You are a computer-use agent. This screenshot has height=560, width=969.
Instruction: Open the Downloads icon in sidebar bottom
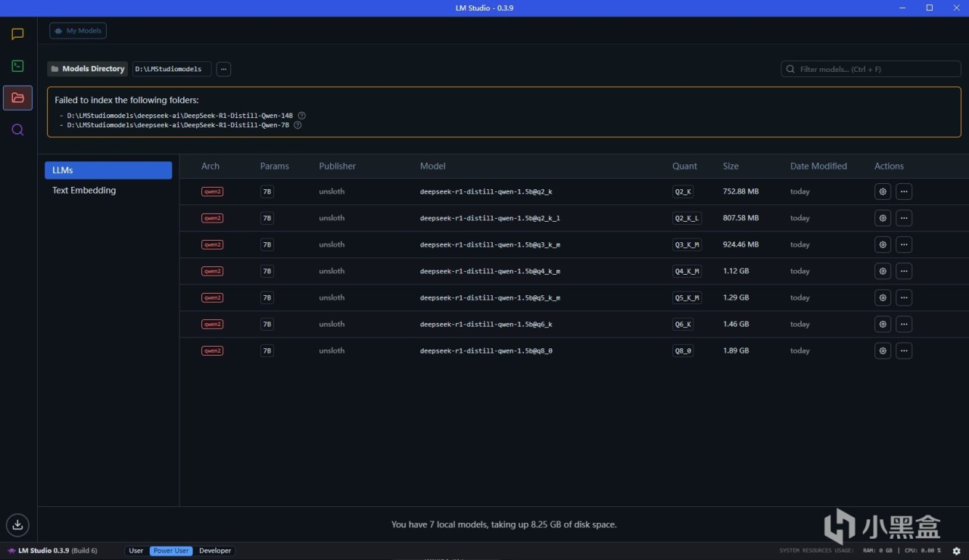click(17, 524)
